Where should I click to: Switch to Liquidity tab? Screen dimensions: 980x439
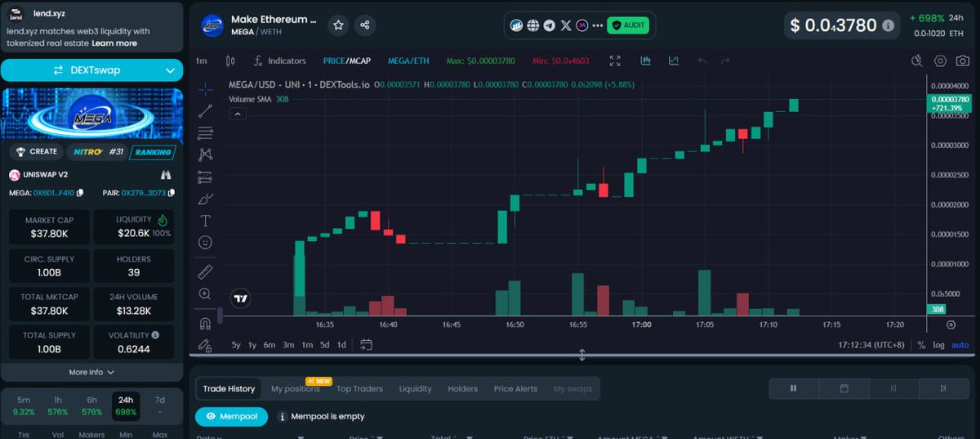[415, 389]
